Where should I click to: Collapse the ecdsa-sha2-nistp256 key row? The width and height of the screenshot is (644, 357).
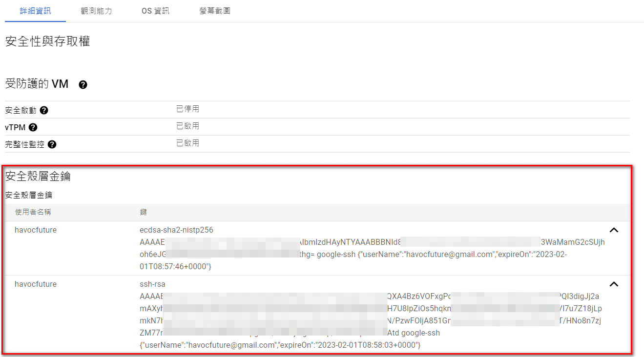pyautogui.click(x=614, y=230)
